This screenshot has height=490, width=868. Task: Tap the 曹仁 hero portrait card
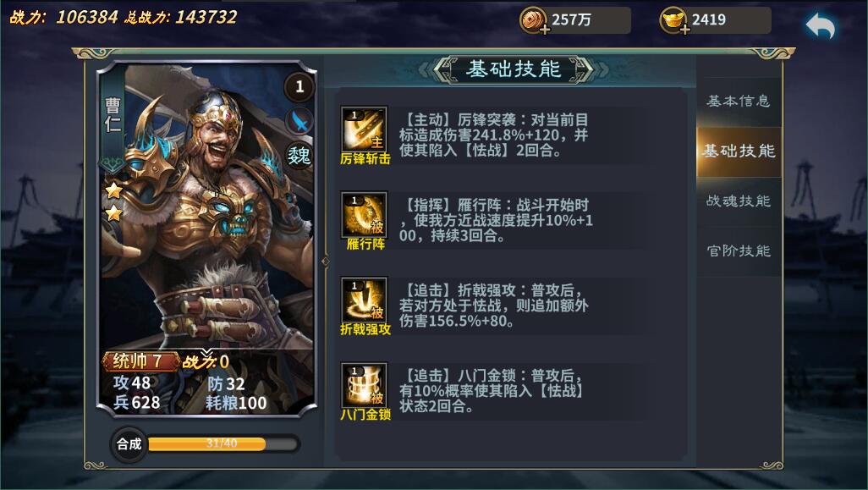(x=207, y=239)
